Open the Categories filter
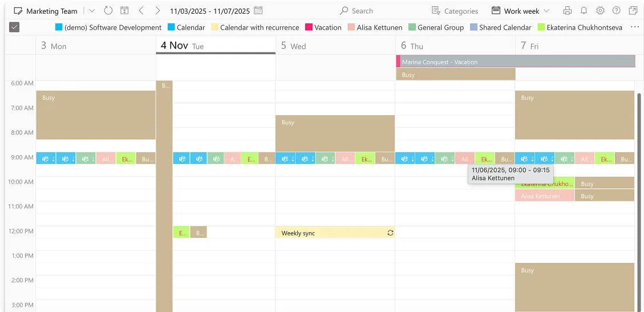The image size is (644, 312). [x=455, y=11]
